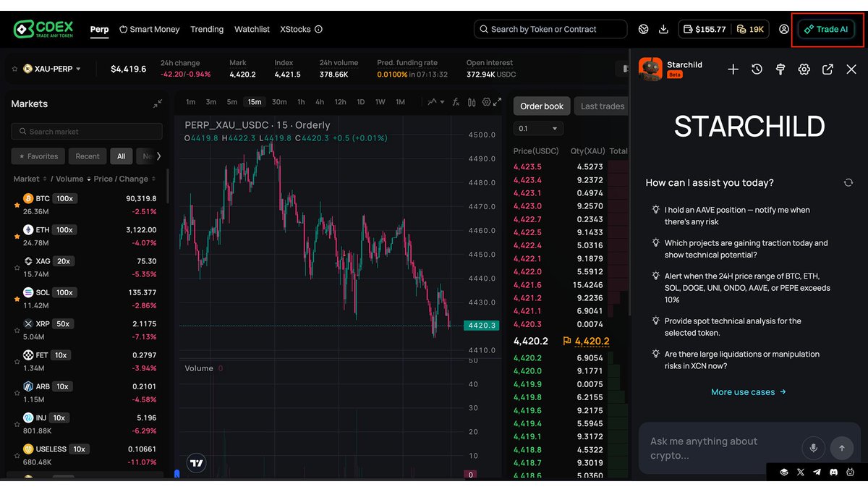The width and height of the screenshot is (868, 492).
Task: Click the TradingView logo on chart
Action: pos(196,463)
